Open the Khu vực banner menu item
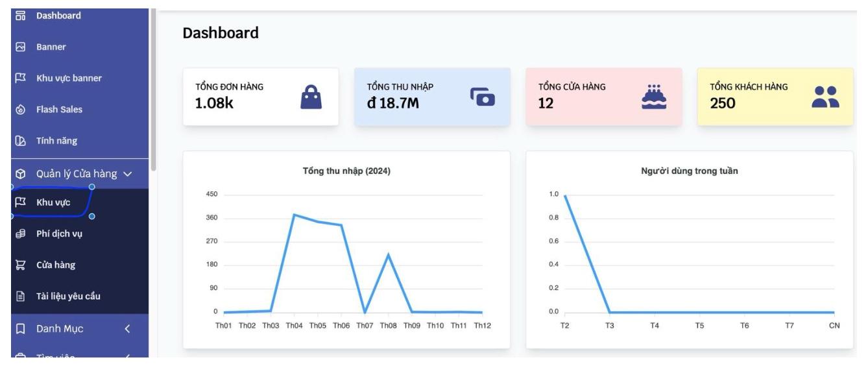Image resolution: width=868 pixels, height=375 pixels. (69, 79)
